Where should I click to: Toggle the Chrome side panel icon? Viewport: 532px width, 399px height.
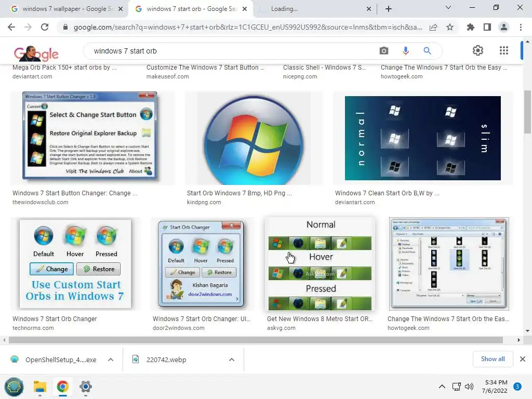pos(487,27)
